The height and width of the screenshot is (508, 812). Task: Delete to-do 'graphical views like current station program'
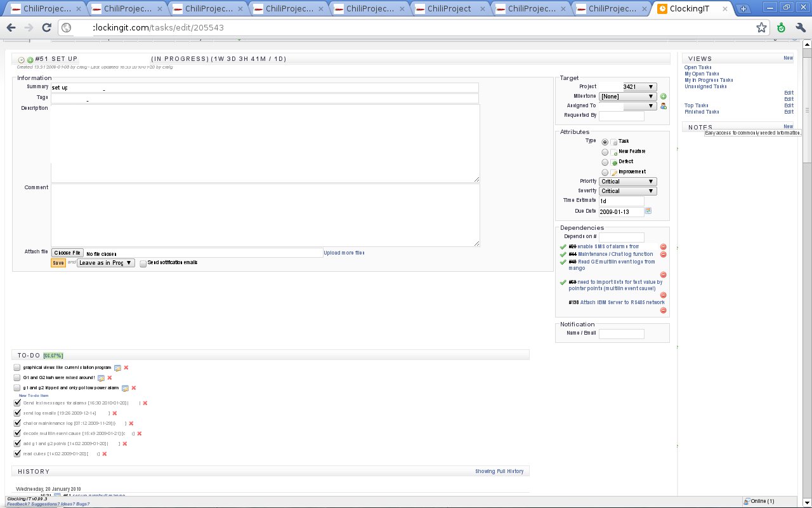click(126, 368)
